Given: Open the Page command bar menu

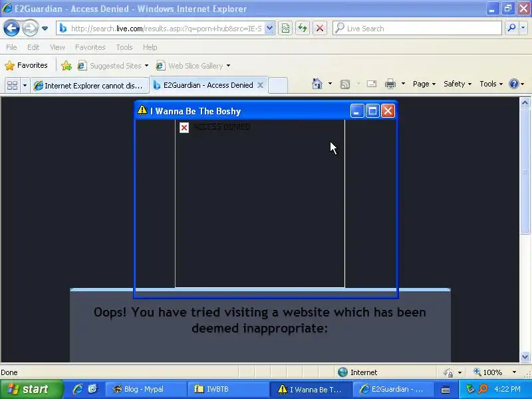Looking at the screenshot, I should pyautogui.click(x=424, y=84).
